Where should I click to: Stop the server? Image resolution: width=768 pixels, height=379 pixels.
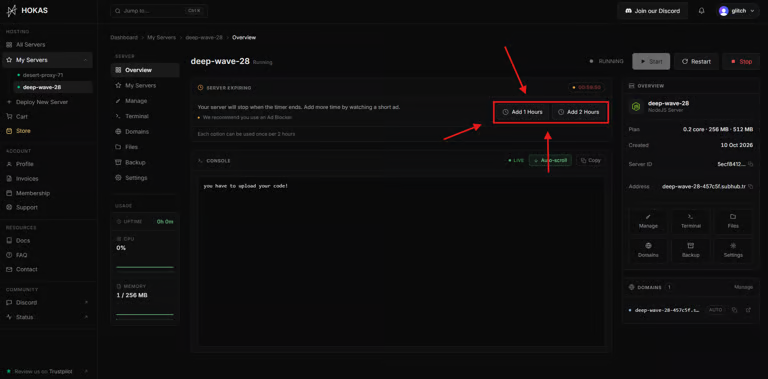point(741,62)
